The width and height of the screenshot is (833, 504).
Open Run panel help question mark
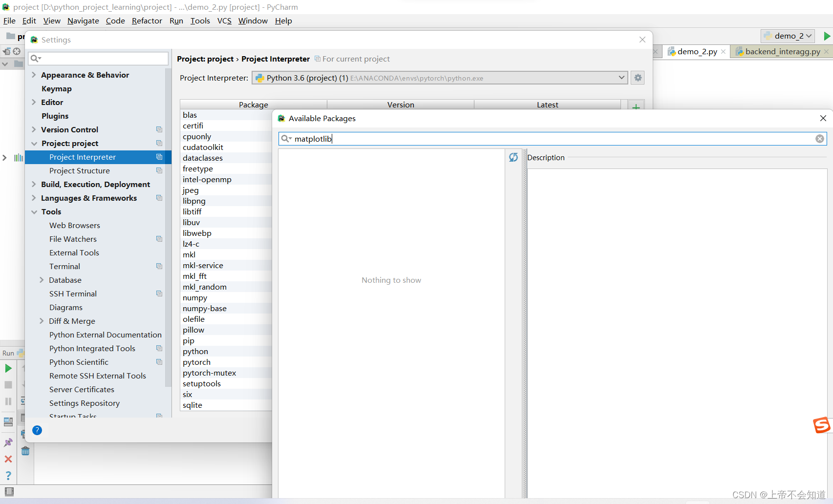tap(8, 475)
